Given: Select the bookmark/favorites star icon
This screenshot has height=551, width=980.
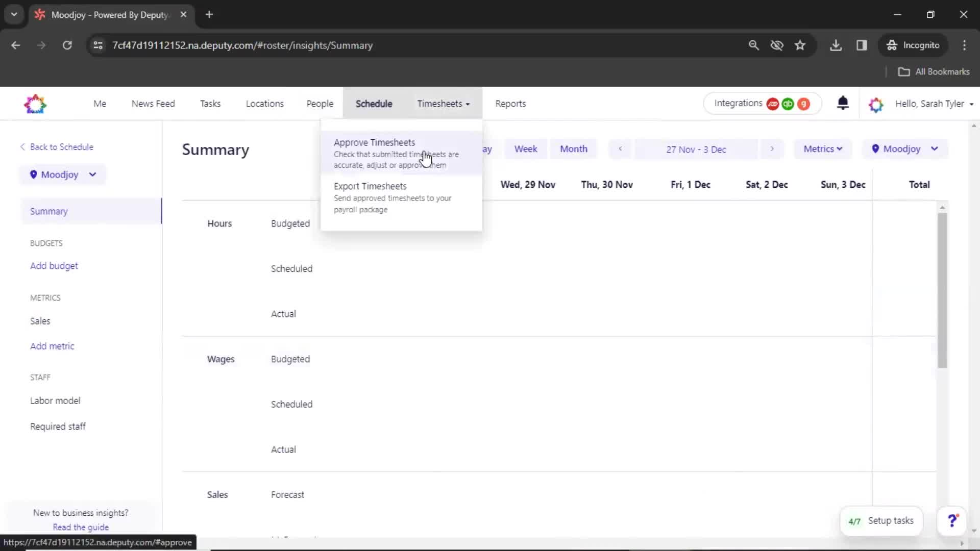Looking at the screenshot, I should click(800, 45).
